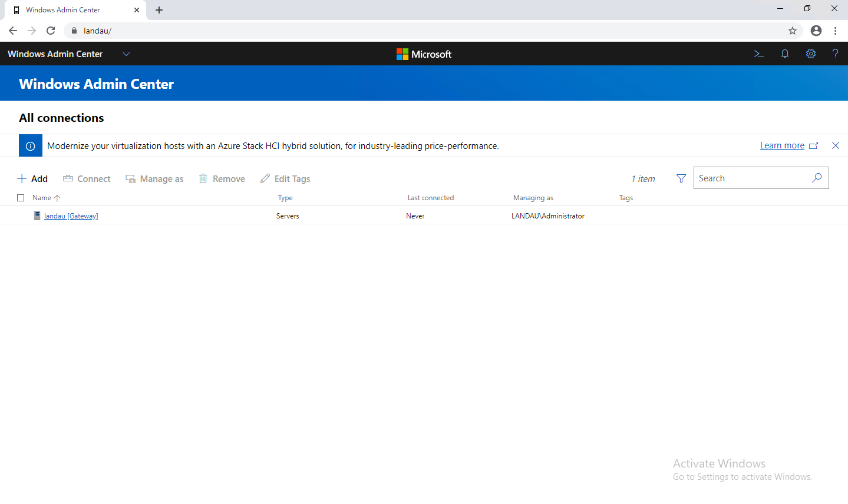Restore down the Chrome window

tap(807, 8)
